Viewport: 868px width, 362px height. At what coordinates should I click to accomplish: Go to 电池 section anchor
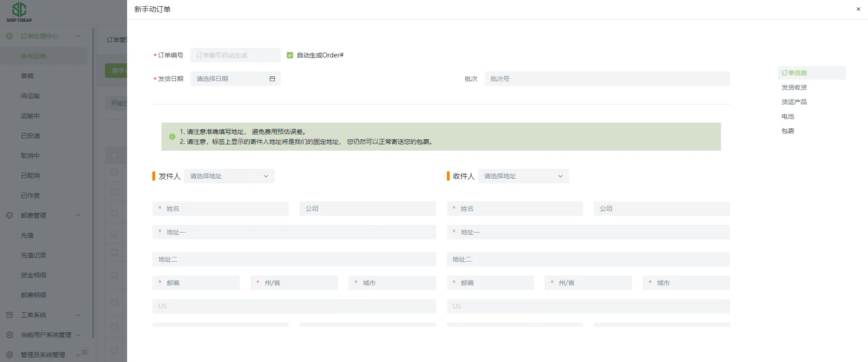pyautogui.click(x=787, y=116)
